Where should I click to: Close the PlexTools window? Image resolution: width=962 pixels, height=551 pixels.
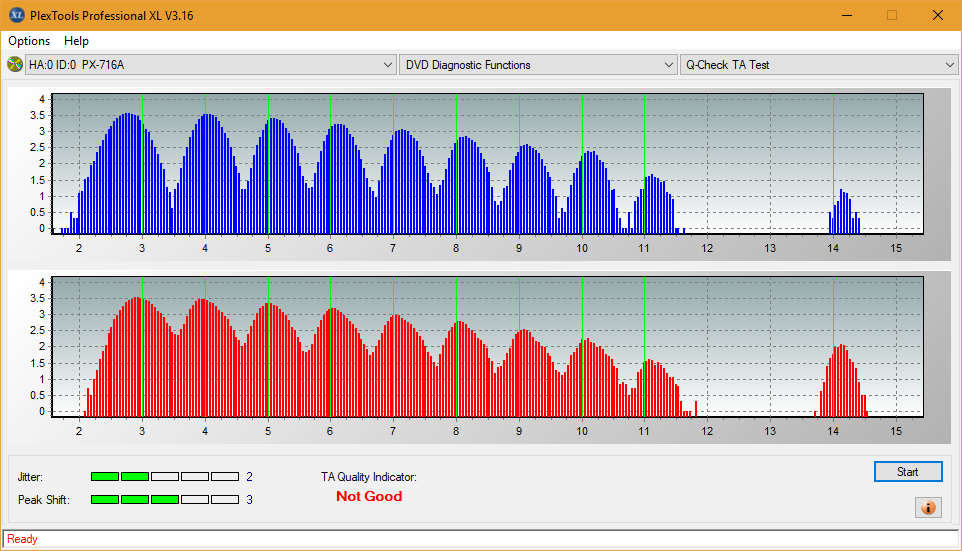937,15
